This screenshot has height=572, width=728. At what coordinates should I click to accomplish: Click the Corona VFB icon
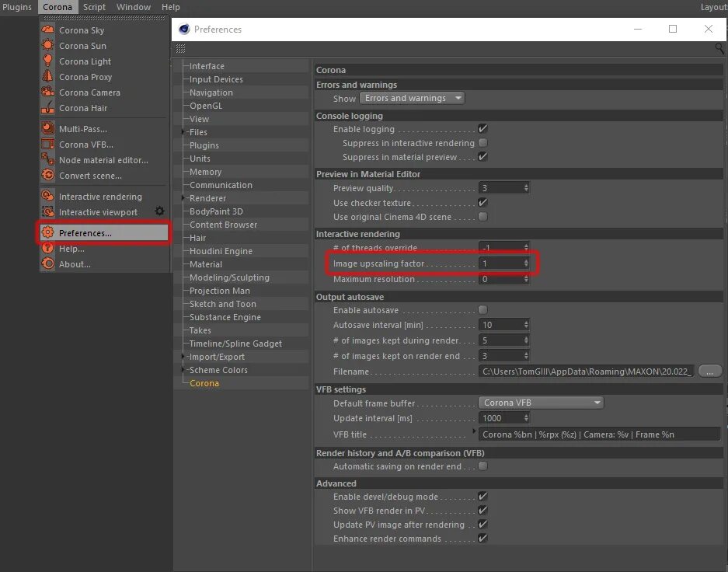(48, 144)
